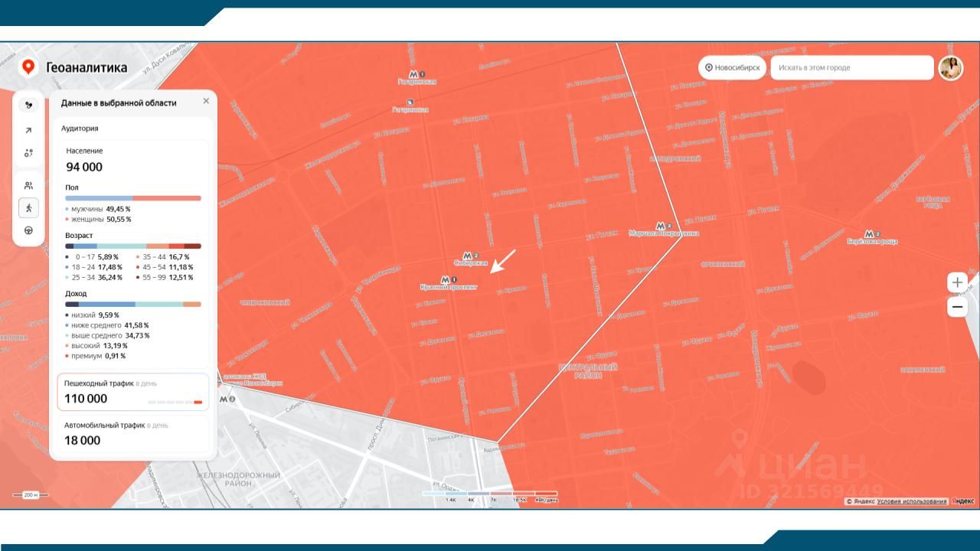Click the 'Аудитория' section heading
Screen dimensions: 980x551
(x=80, y=128)
